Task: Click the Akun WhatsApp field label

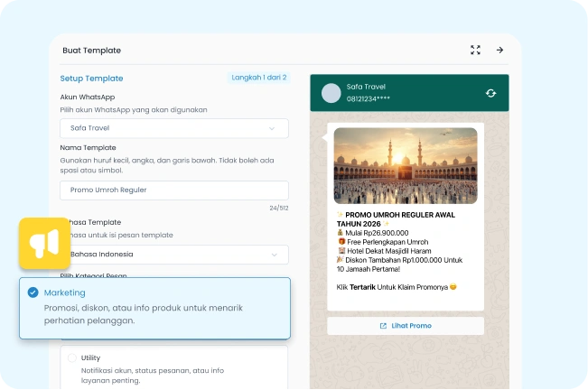Action: click(x=88, y=97)
